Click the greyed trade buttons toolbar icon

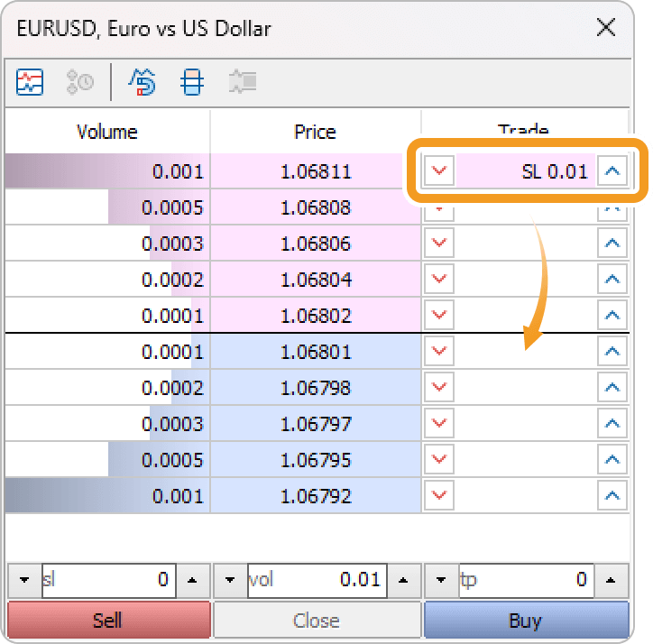[243, 81]
